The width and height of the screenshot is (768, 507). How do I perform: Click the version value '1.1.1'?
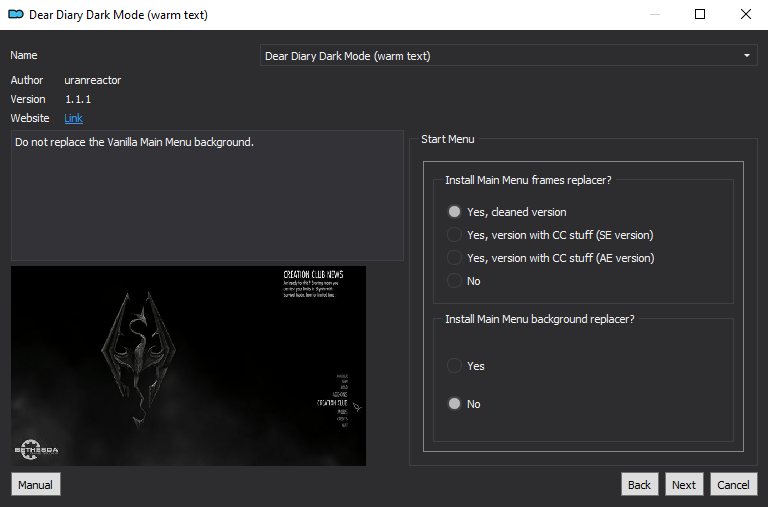78,99
